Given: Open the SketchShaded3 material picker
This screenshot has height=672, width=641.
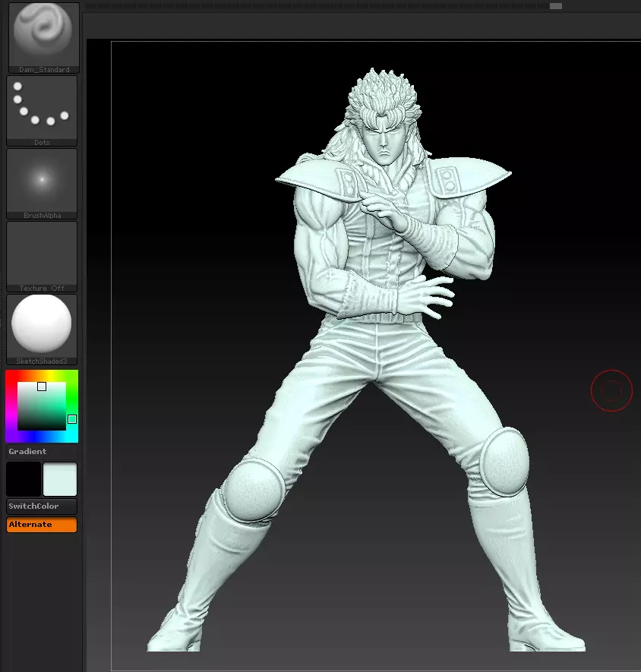Looking at the screenshot, I should 42,329.
